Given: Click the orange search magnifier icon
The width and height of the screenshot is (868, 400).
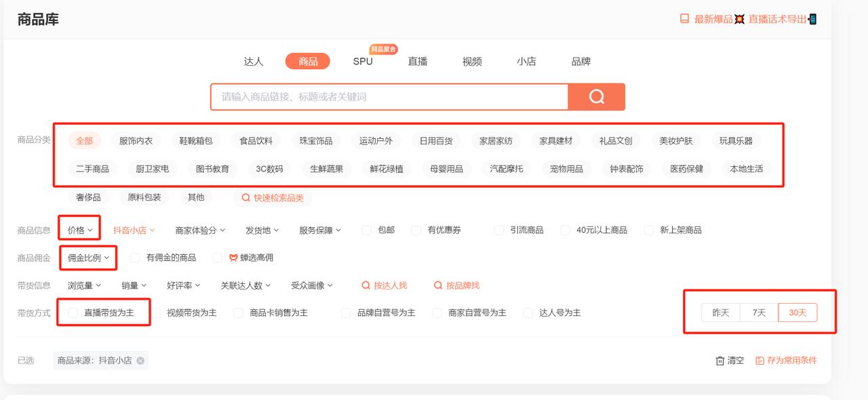Looking at the screenshot, I should pyautogui.click(x=596, y=97).
